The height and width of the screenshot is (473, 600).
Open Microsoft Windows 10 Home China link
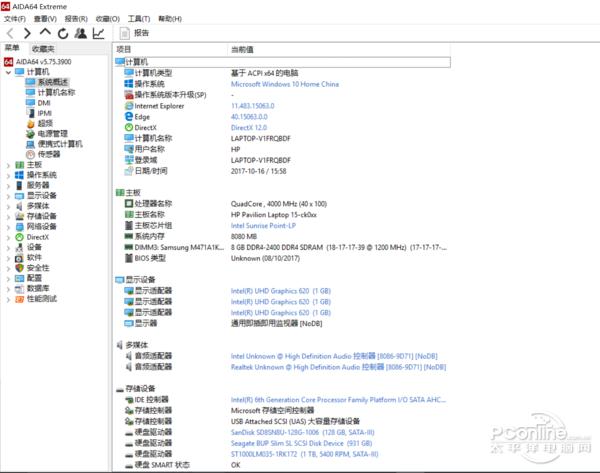[x=285, y=84]
